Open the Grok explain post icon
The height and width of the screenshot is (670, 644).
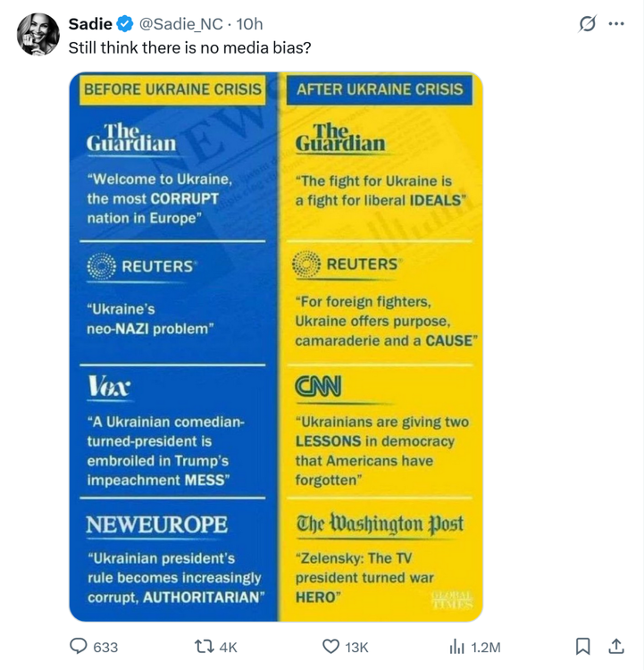coord(587,24)
